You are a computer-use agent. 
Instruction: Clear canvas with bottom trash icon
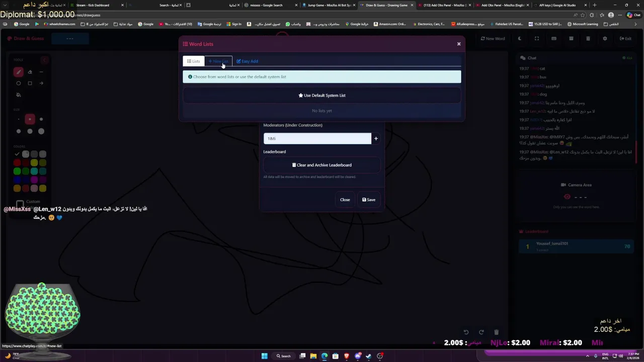point(496,332)
